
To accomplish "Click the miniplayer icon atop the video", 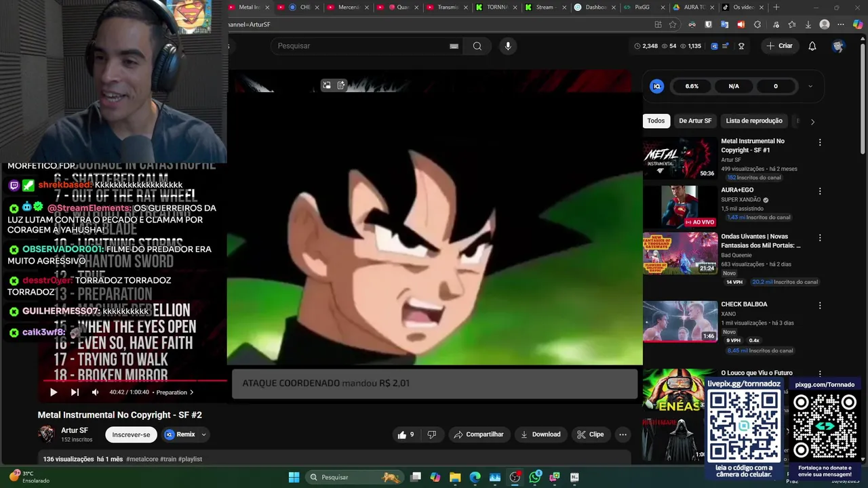I will [326, 85].
